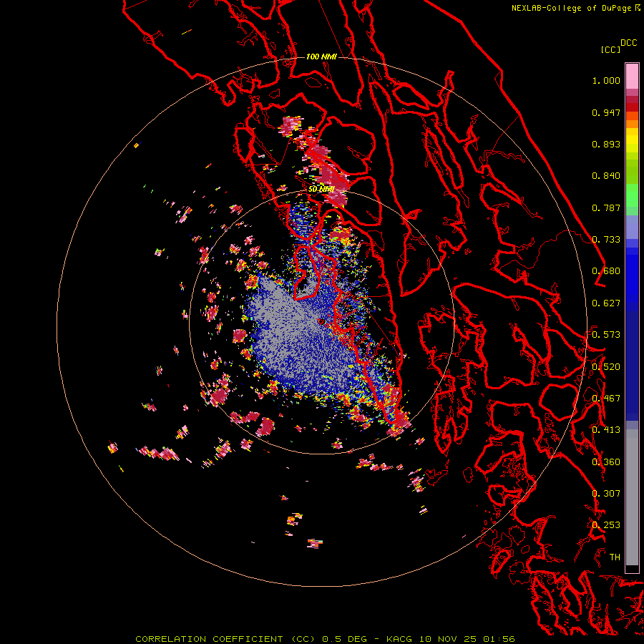Select the 0.253 color scale value
The image size is (644, 644).
(606, 525)
